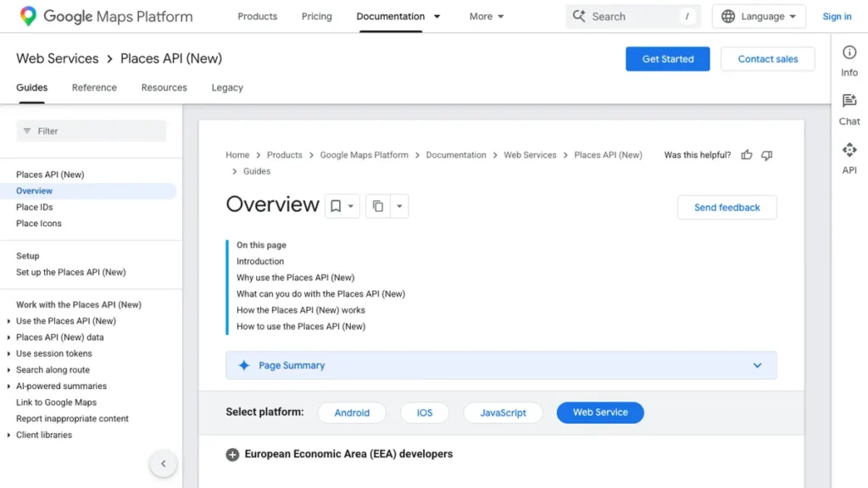
Task: Open the More dropdown menu
Action: [x=487, y=17]
